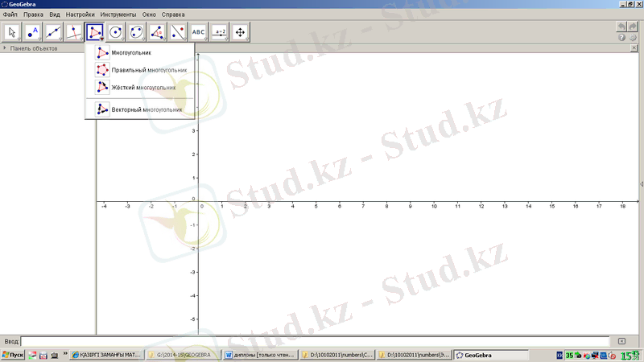Select the ABC text tool
644x362 pixels.
(198, 32)
